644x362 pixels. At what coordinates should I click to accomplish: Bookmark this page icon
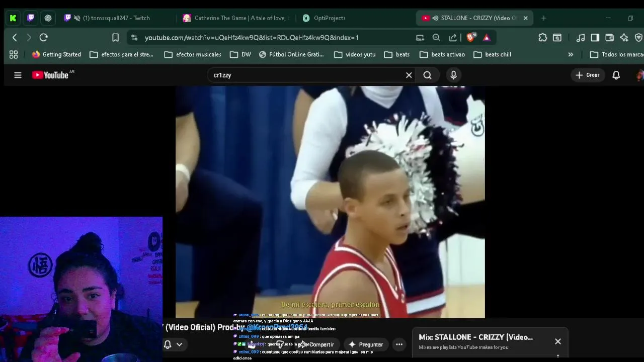pyautogui.click(x=115, y=38)
